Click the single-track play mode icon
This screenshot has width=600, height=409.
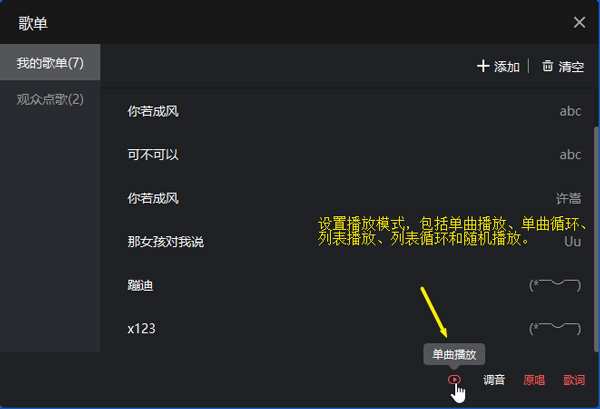[x=454, y=380]
